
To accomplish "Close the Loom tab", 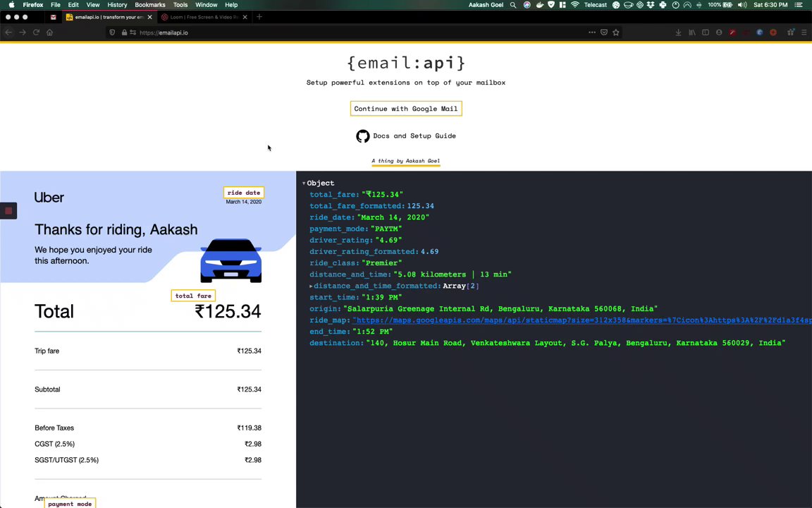I will pyautogui.click(x=245, y=17).
